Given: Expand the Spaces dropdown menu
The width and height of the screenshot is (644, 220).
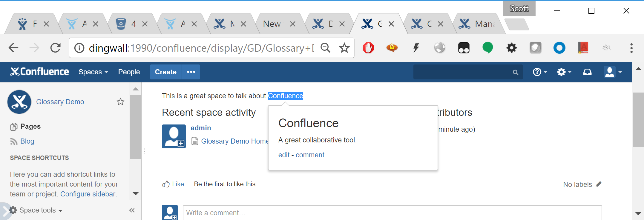Looking at the screenshot, I should (x=93, y=72).
